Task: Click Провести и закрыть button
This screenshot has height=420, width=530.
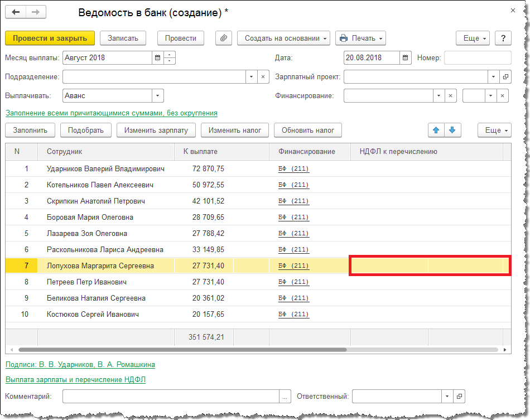Action: pos(50,38)
